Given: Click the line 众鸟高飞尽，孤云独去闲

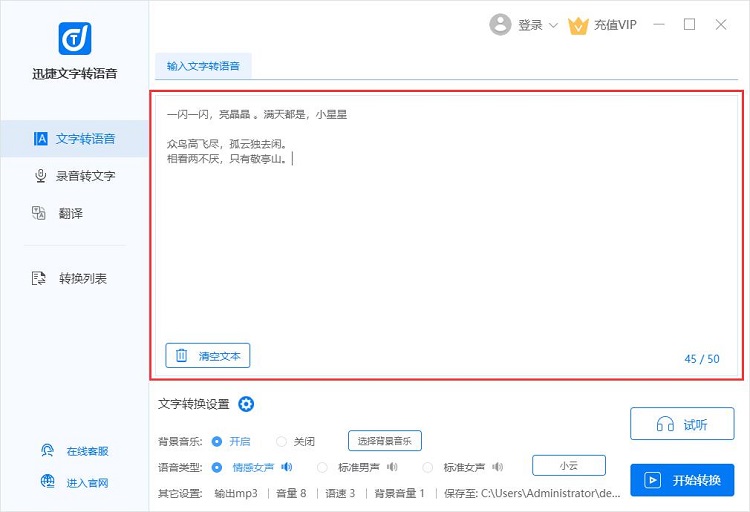Looking at the screenshot, I should click(227, 144).
